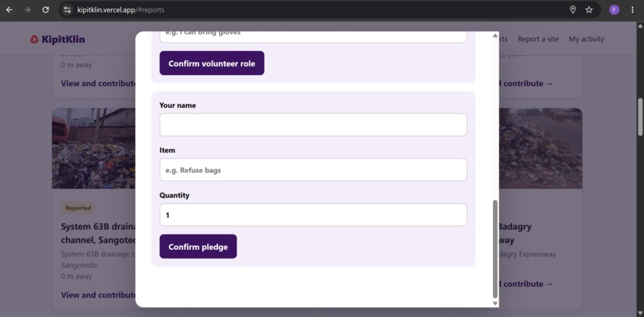Click View and contribute on the top-left card

(x=98, y=83)
